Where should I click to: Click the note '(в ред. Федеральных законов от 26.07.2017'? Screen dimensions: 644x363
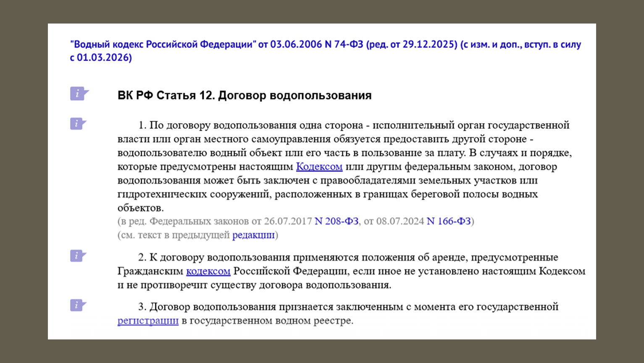click(x=214, y=221)
